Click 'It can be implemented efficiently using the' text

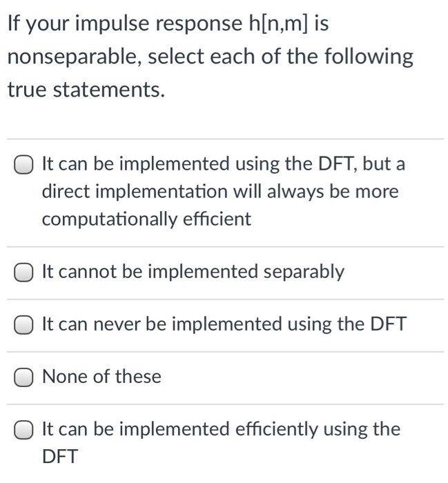point(221,429)
